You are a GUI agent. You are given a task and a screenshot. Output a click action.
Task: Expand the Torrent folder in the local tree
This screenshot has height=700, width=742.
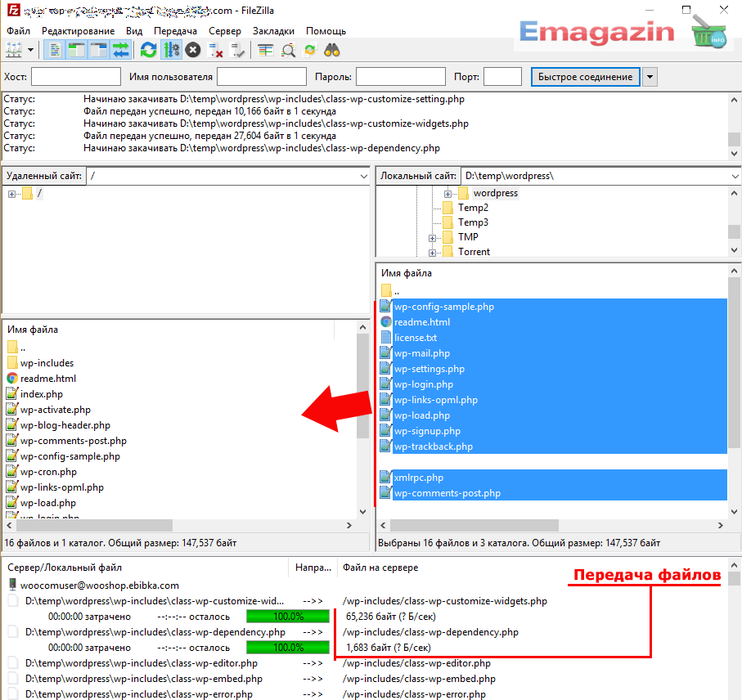(432, 253)
